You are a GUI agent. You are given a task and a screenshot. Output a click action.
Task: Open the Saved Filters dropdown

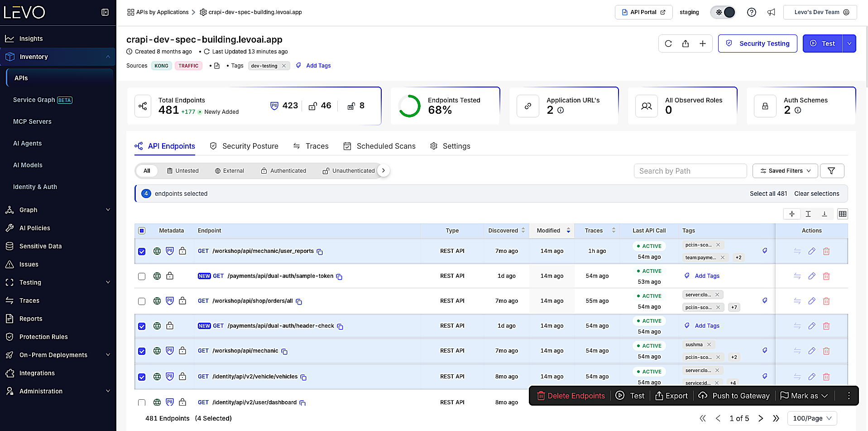(785, 171)
